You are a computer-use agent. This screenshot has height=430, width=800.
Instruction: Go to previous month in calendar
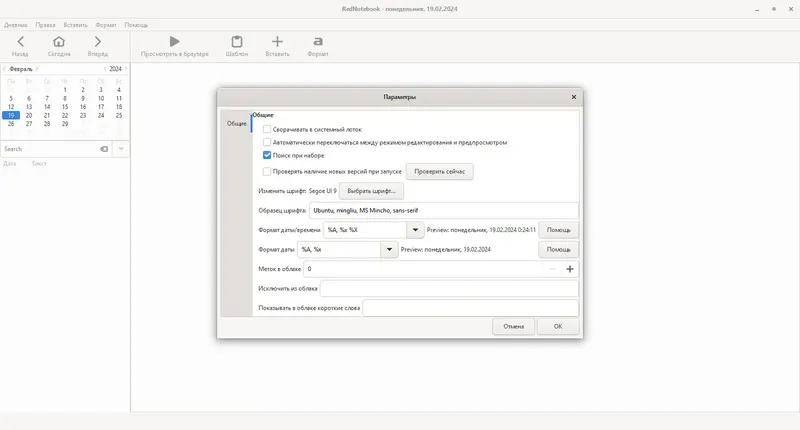4,69
